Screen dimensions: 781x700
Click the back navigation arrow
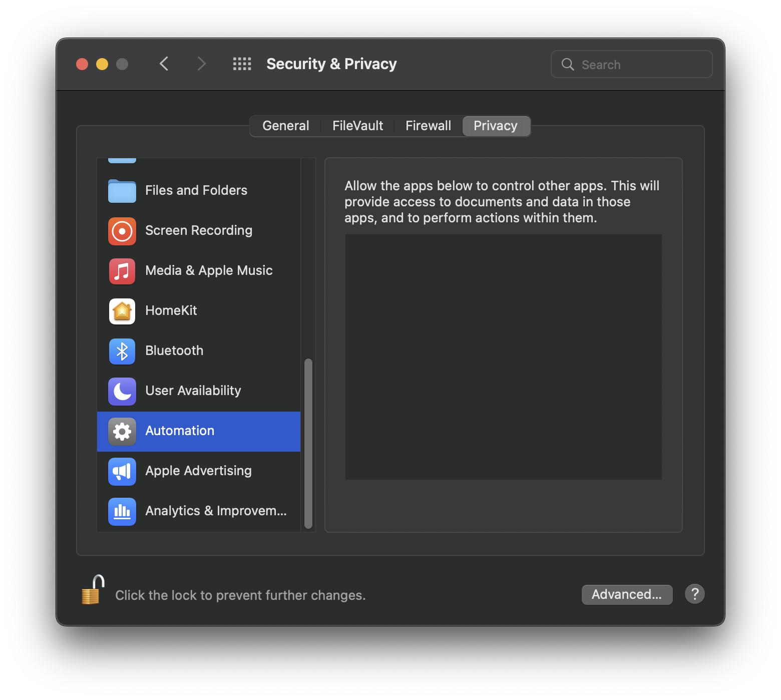click(164, 64)
